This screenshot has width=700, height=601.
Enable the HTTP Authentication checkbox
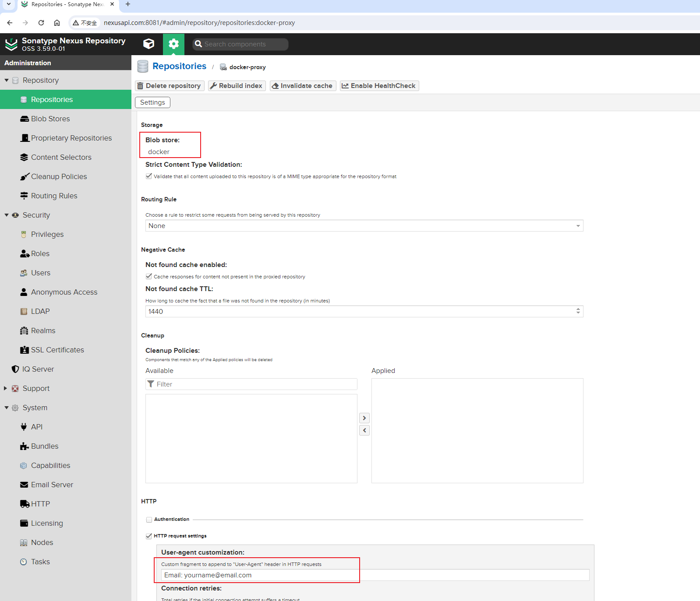pyautogui.click(x=149, y=520)
